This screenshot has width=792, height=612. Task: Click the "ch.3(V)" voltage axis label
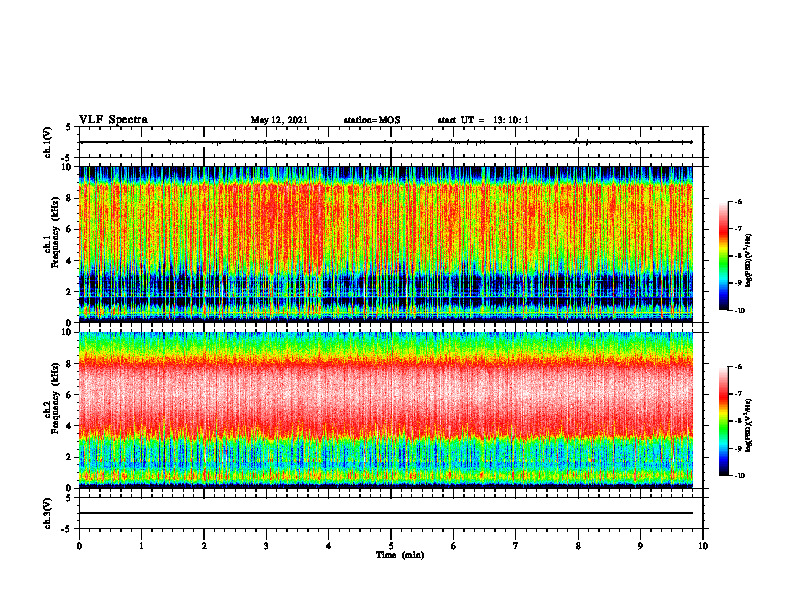pyautogui.click(x=47, y=513)
